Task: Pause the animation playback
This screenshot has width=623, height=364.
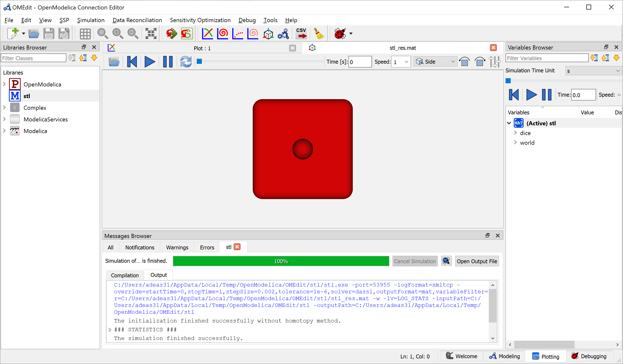Action: [x=168, y=61]
